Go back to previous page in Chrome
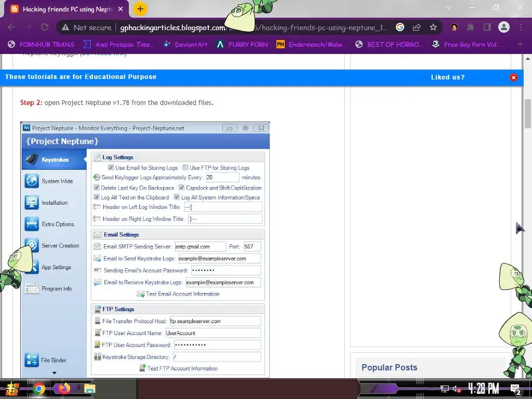 [x=11, y=28]
